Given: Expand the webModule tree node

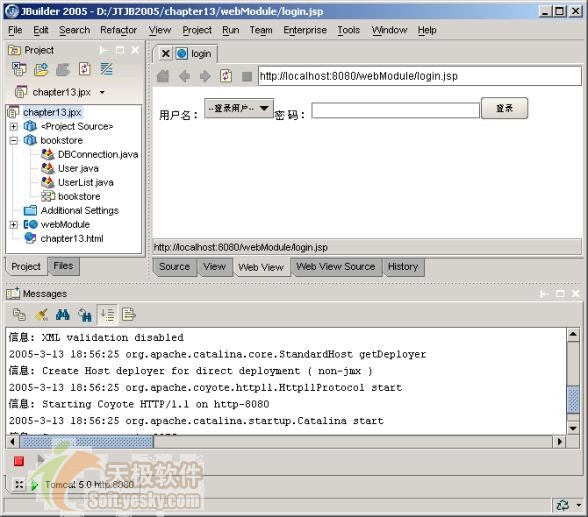Looking at the screenshot, I should 14,225.
